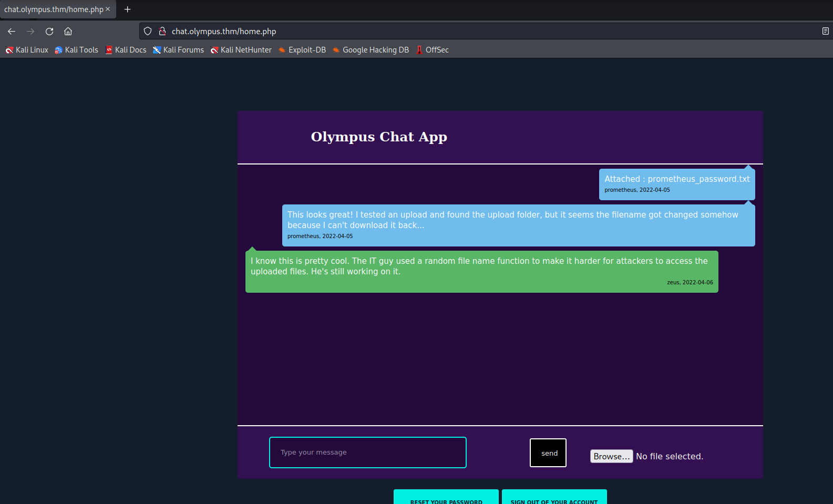
Task: Click the send button
Action: (x=548, y=452)
